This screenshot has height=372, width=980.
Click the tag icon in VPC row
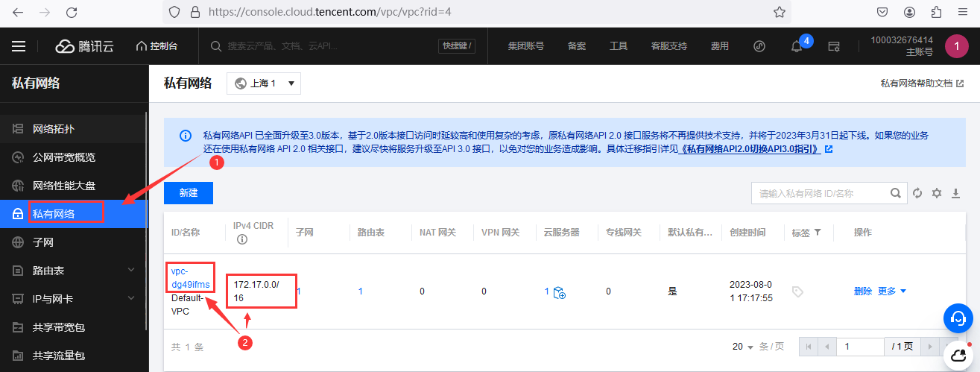coord(797,291)
